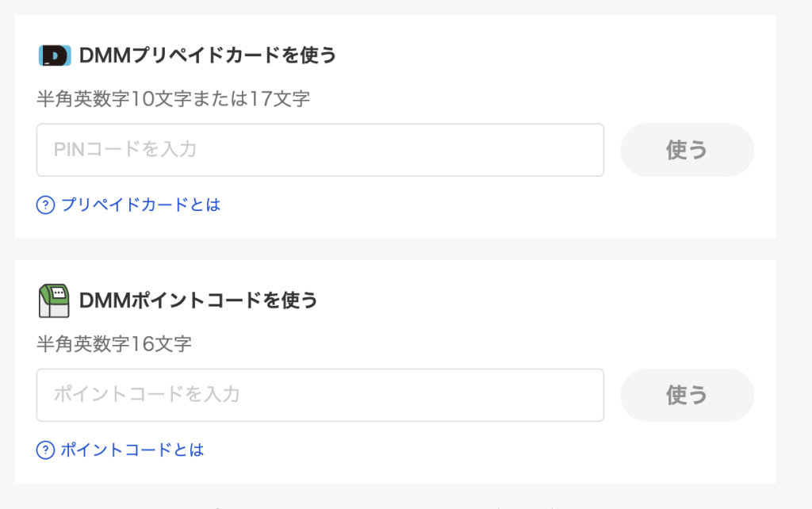Click the DMM prepaid card logo icon
The width and height of the screenshot is (812, 509).
54,55
